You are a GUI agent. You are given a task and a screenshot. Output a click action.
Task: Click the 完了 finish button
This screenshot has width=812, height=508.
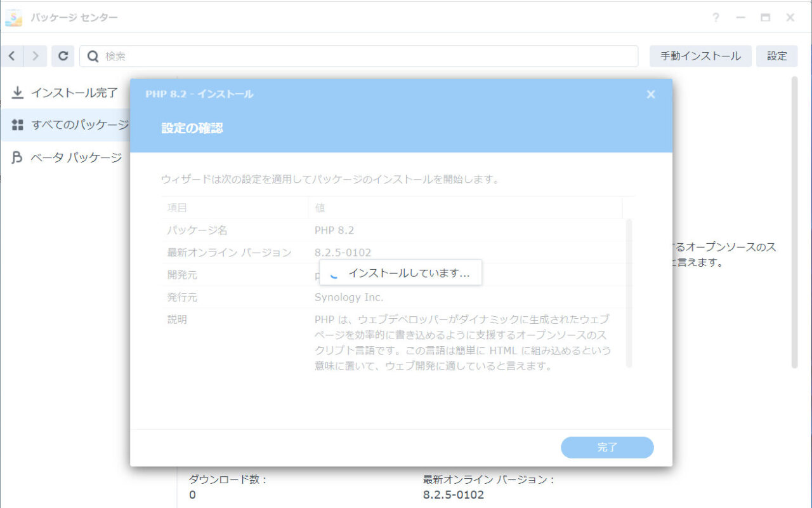click(x=607, y=448)
